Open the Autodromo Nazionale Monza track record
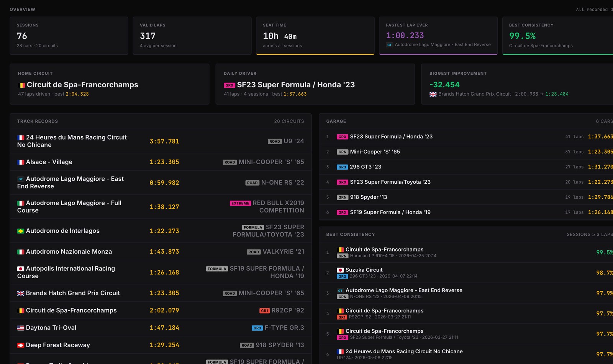This screenshot has height=364, width=613. (161, 252)
